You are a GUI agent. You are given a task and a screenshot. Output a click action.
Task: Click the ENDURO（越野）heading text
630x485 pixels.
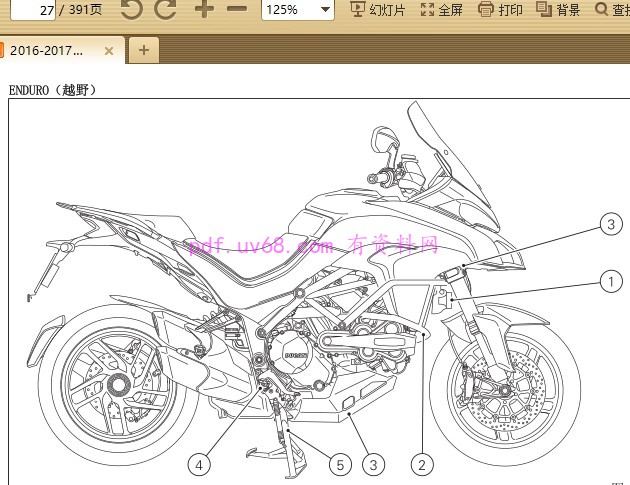point(53,90)
